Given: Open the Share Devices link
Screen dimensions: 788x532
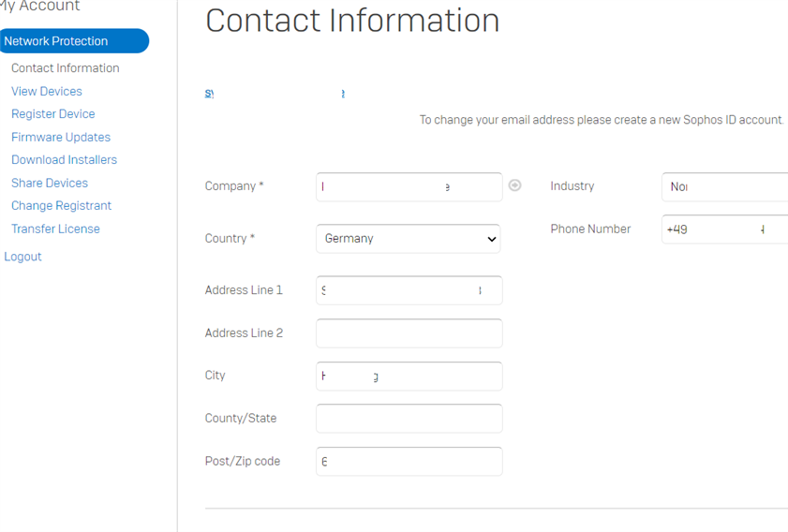Looking at the screenshot, I should [x=50, y=183].
